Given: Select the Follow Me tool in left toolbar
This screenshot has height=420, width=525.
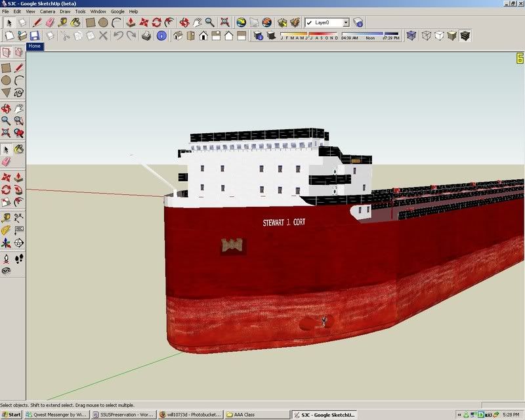Looking at the screenshot, I should pyautogui.click(x=19, y=190).
